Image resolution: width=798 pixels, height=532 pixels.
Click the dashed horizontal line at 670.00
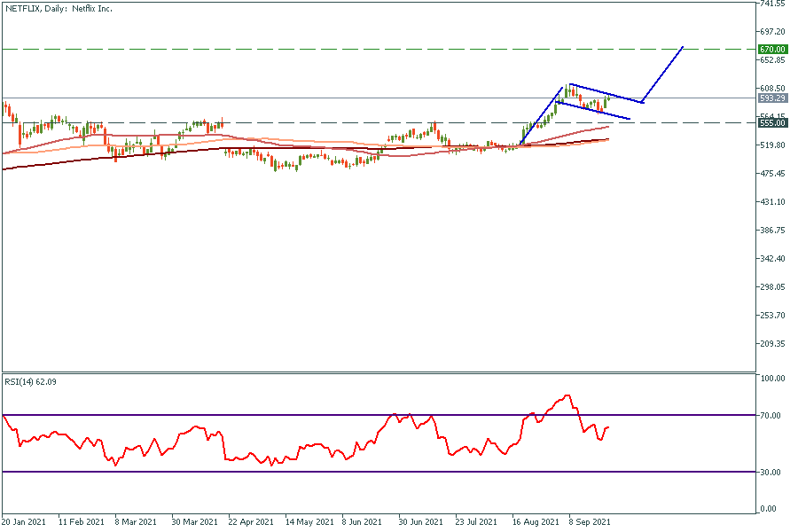[355, 49]
